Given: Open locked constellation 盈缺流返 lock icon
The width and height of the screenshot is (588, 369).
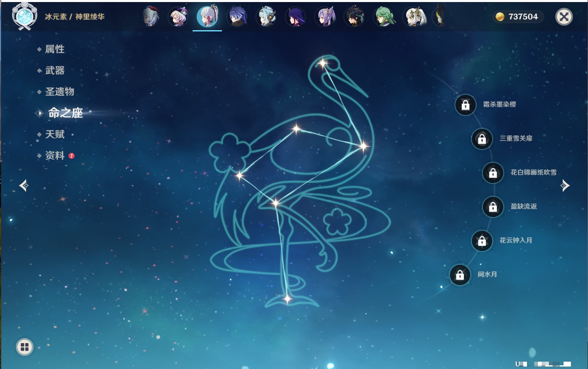Looking at the screenshot, I should click(493, 207).
